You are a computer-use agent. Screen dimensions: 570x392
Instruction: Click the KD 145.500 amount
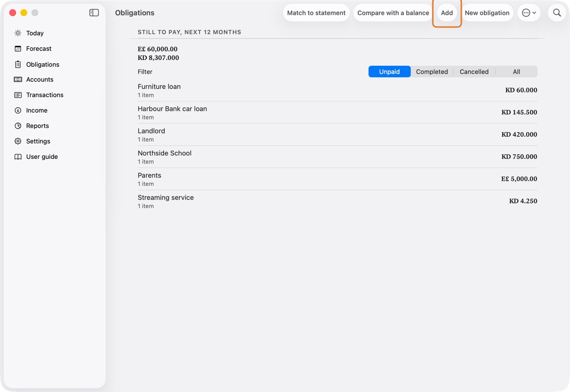tap(519, 112)
